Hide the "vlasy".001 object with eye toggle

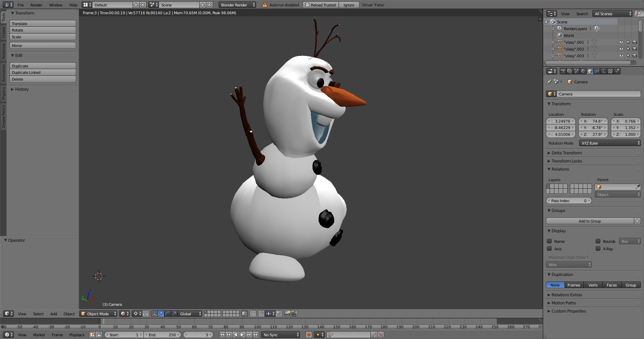click(621, 42)
